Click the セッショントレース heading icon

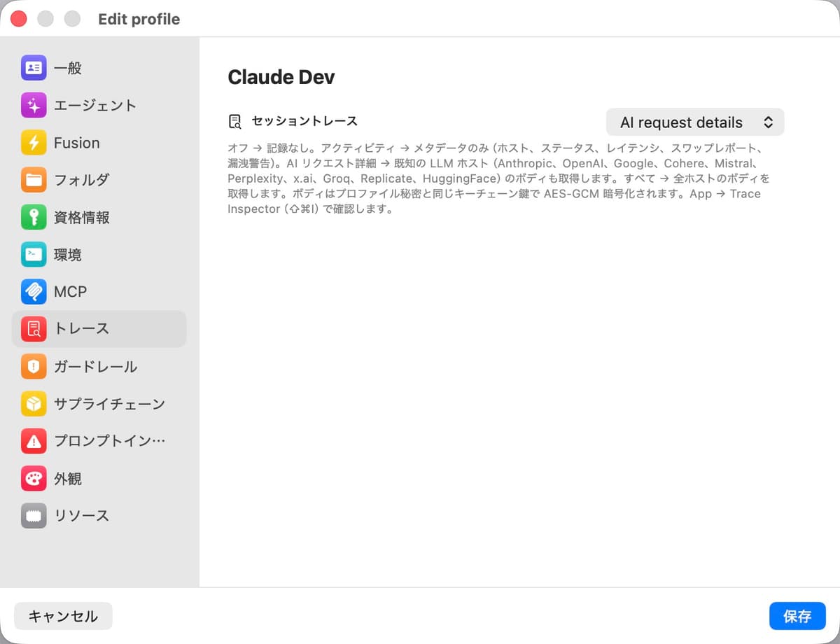tap(235, 122)
